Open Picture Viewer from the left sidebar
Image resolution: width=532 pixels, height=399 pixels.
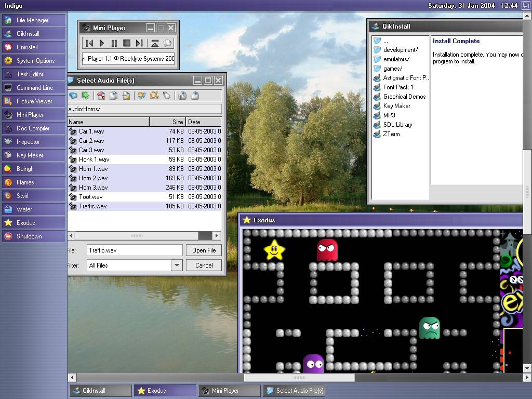[34, 101]
